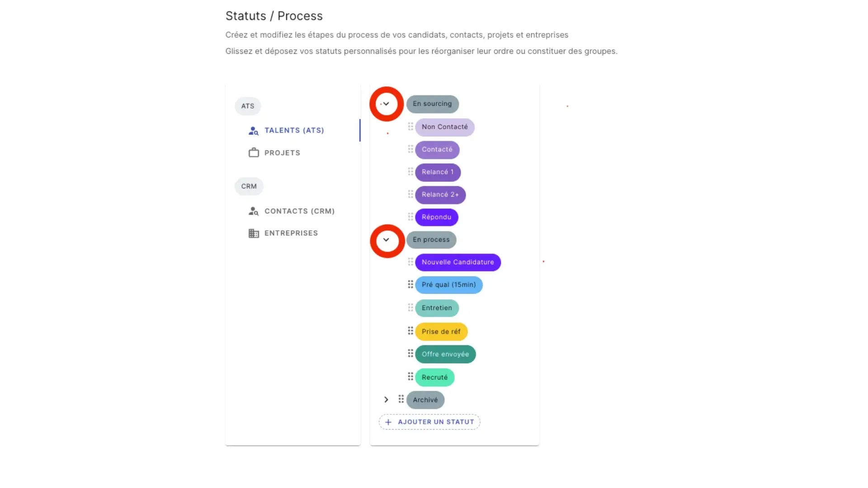
Task: Select the contact-search icon beside CONTACTS (CRM)
Action: coord(254,211)
